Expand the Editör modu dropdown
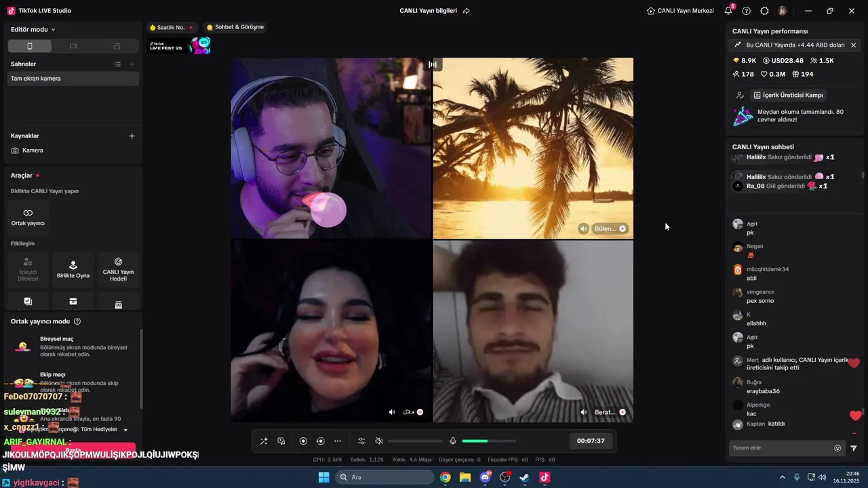 [33, 30]
